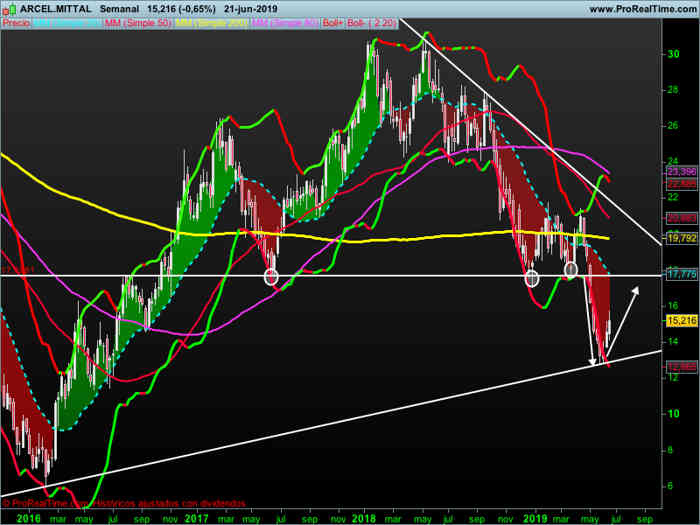
Task: Click the 14 price axis label
Action: tap(673, 342)
